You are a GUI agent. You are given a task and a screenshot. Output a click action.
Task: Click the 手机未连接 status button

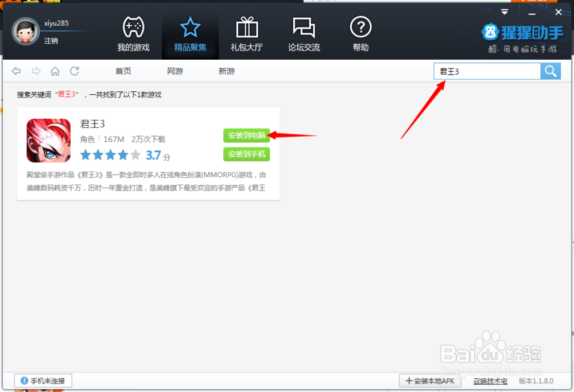coord(43,381)
